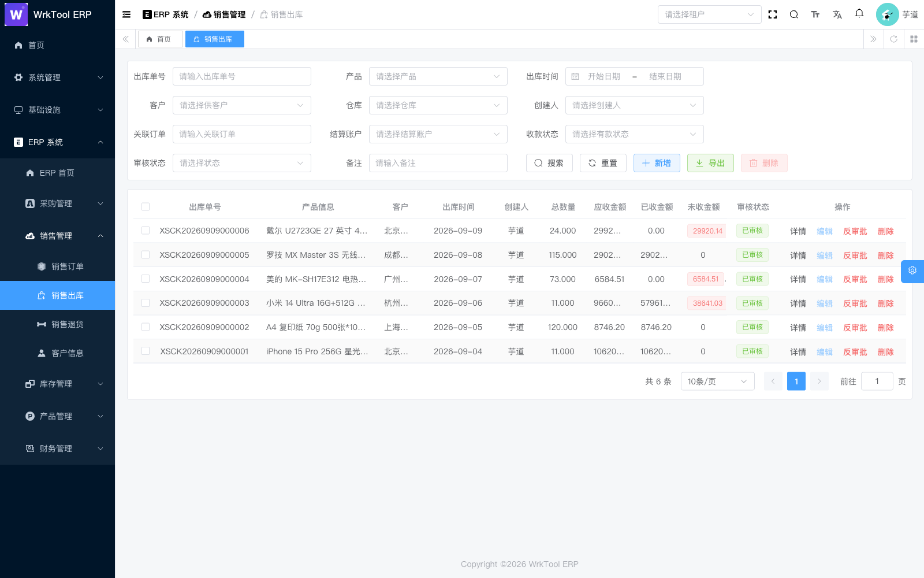This screenshot has width=924, height=578.
Task: Open floating settings gear on right edge
Action: [912, 271]
